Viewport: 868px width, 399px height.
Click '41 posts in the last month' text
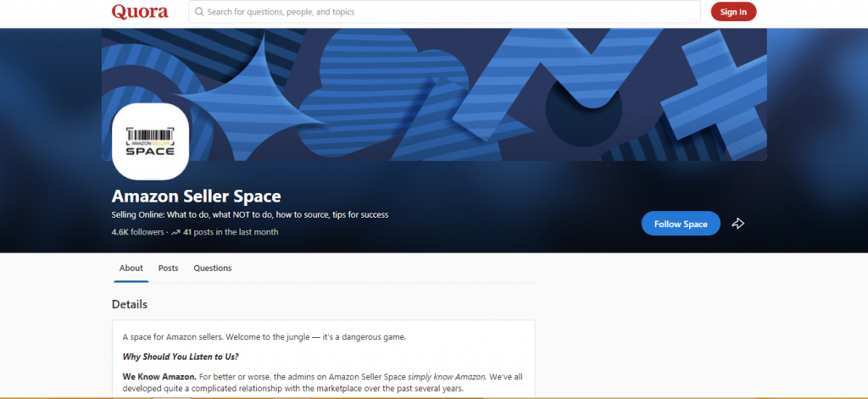[x=231, y=232]
